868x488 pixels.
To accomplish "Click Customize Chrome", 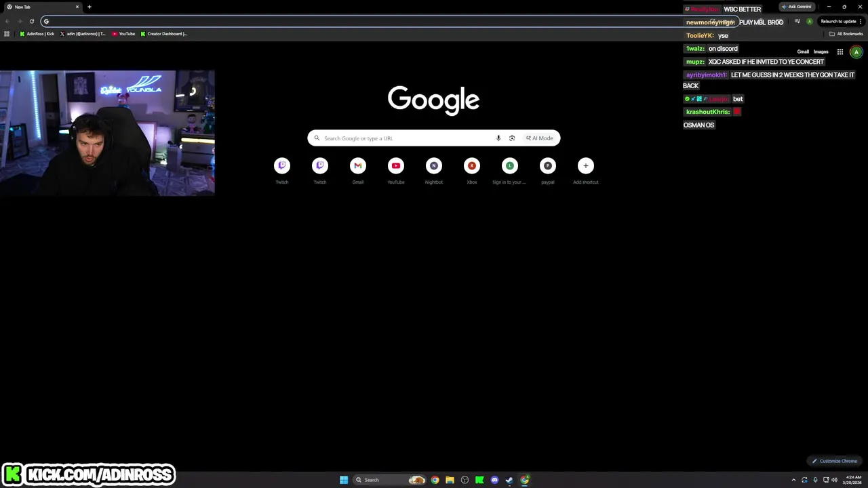I will click(x=835, y=461).
